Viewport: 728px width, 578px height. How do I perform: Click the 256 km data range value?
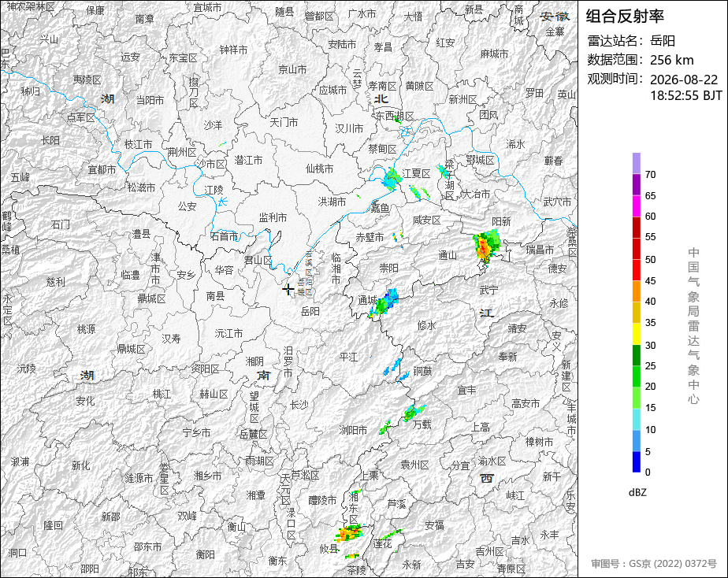pyautogui.click(x=672, y=60)
